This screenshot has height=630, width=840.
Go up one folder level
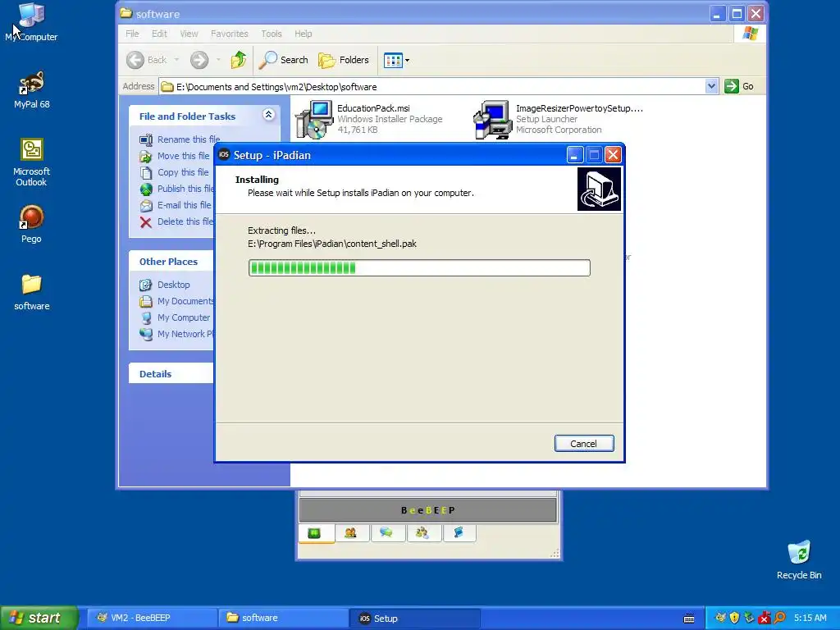(239, 60)
